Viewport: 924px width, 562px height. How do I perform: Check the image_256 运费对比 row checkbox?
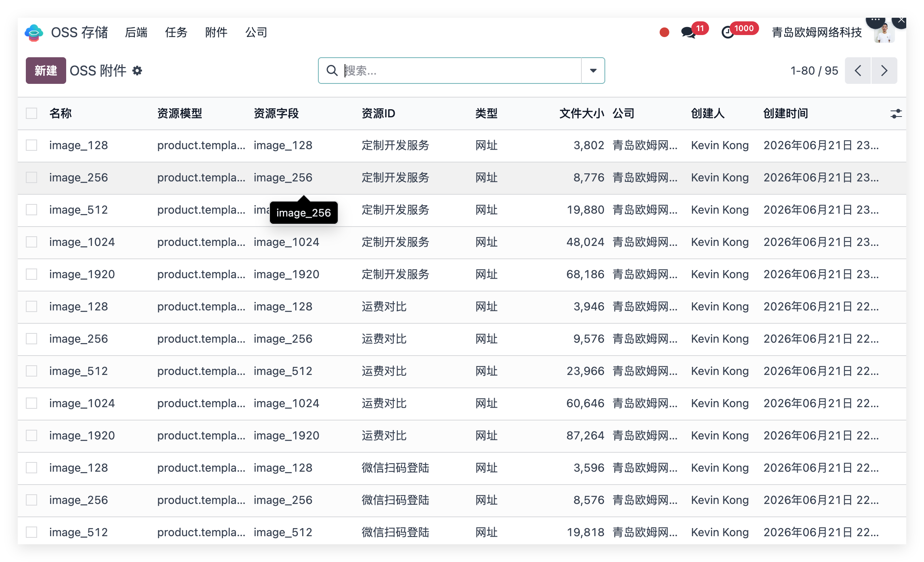[x=31, y=339]
